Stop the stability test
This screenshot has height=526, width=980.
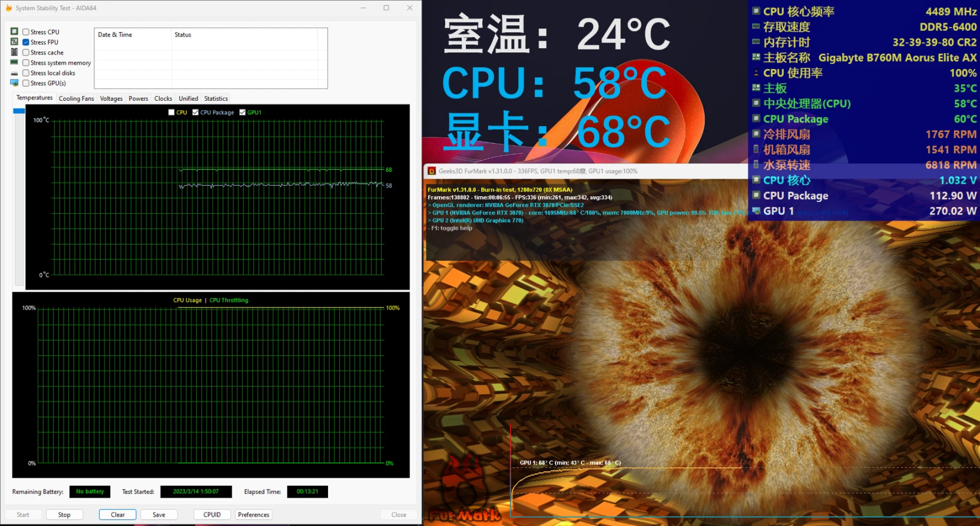pos(64,515)
